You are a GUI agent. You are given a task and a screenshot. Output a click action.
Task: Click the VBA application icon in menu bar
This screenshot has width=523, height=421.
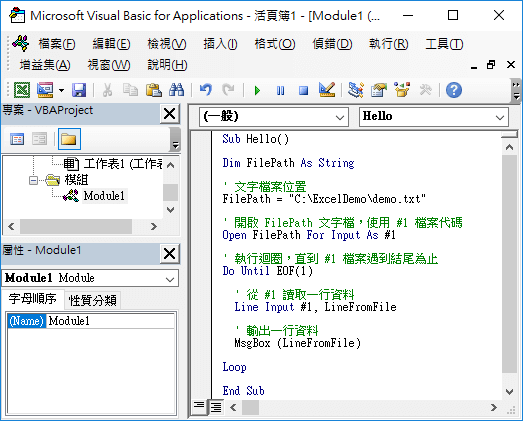(x=21, y=43)
